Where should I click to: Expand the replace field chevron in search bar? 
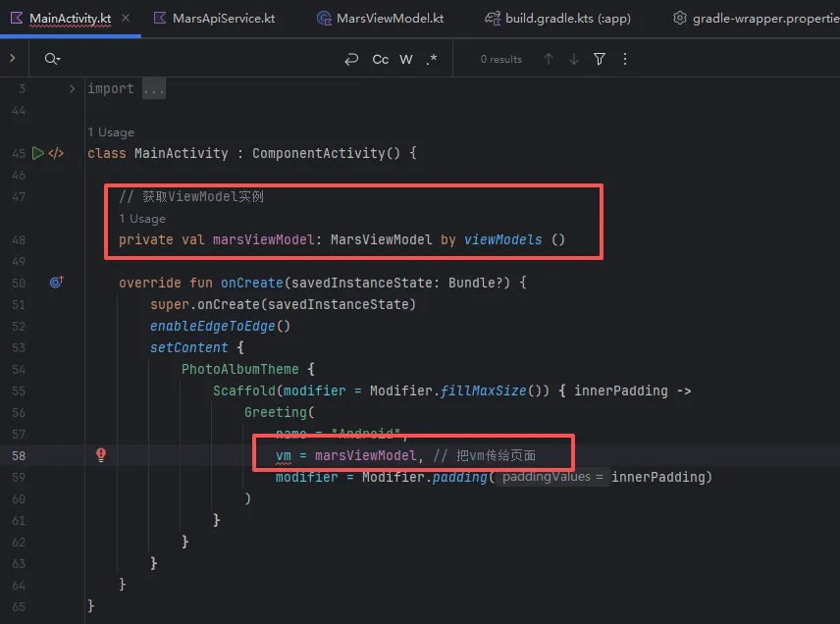pos(13,58)
